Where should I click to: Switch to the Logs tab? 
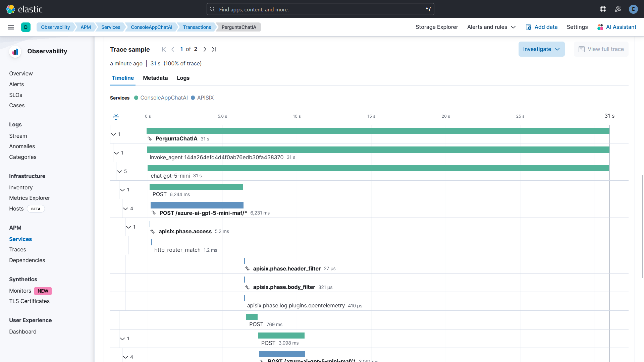[x=183, y=78]
